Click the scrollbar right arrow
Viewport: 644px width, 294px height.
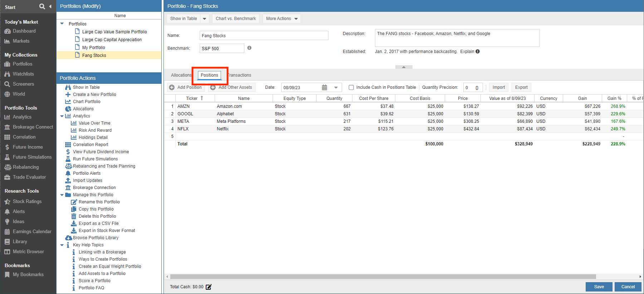point(640,276)
